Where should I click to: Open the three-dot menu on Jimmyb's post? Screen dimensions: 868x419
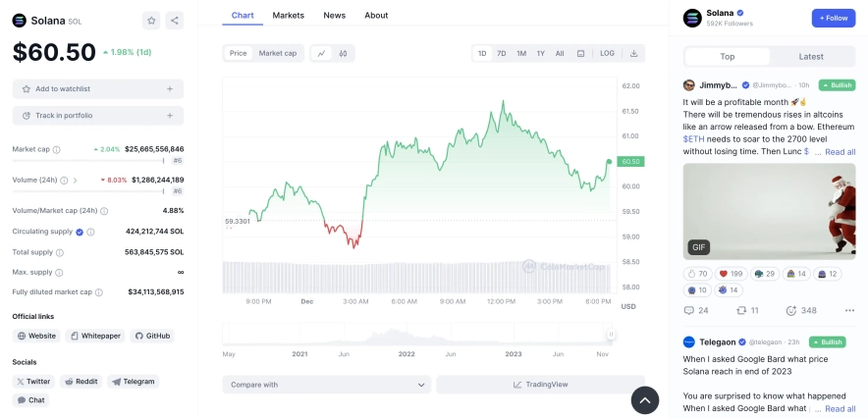pyautogui.click(x=849, y=310)
